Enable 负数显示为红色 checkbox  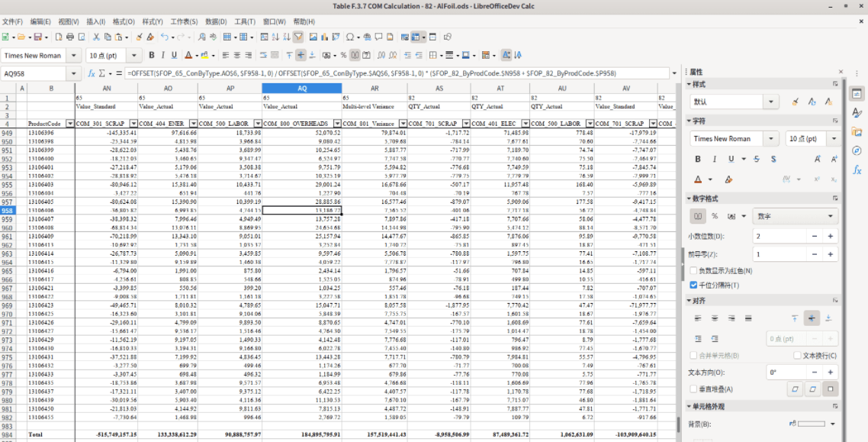pos(693,271)
